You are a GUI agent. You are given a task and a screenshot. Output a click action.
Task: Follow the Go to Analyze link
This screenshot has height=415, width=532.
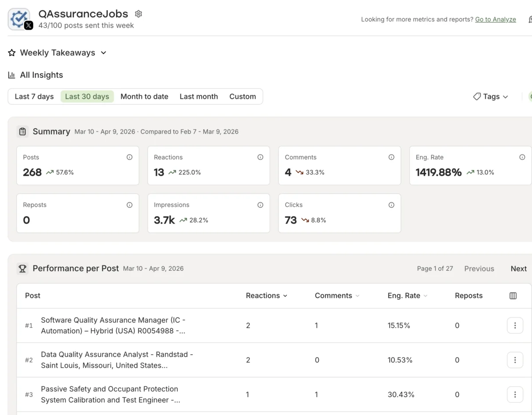click(496, 19)
